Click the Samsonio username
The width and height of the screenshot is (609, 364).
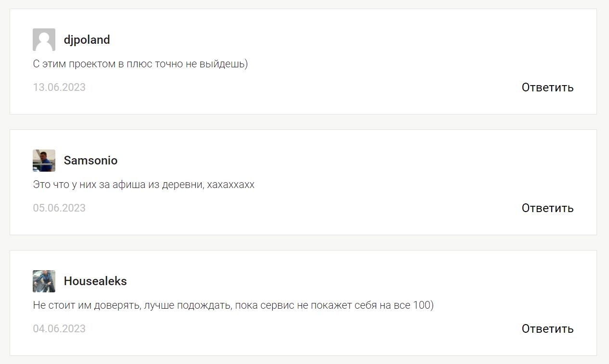[90, 160]
